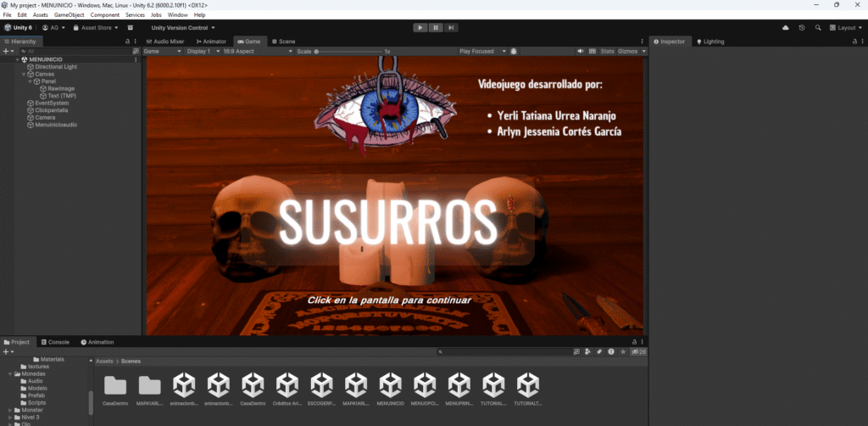The image size is (868, 426).
Task: Open the Gizmos dropdown arrow
Action: 643,51
